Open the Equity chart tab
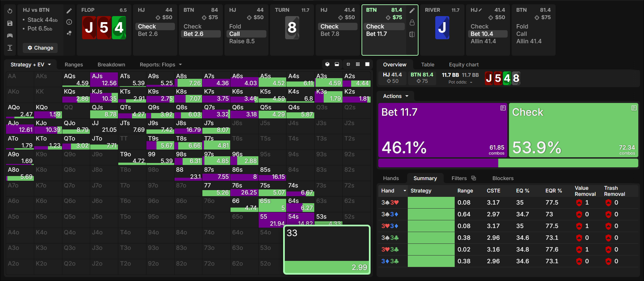The width and height of the screenshot is (644, 281). click(x=464, y=65)
